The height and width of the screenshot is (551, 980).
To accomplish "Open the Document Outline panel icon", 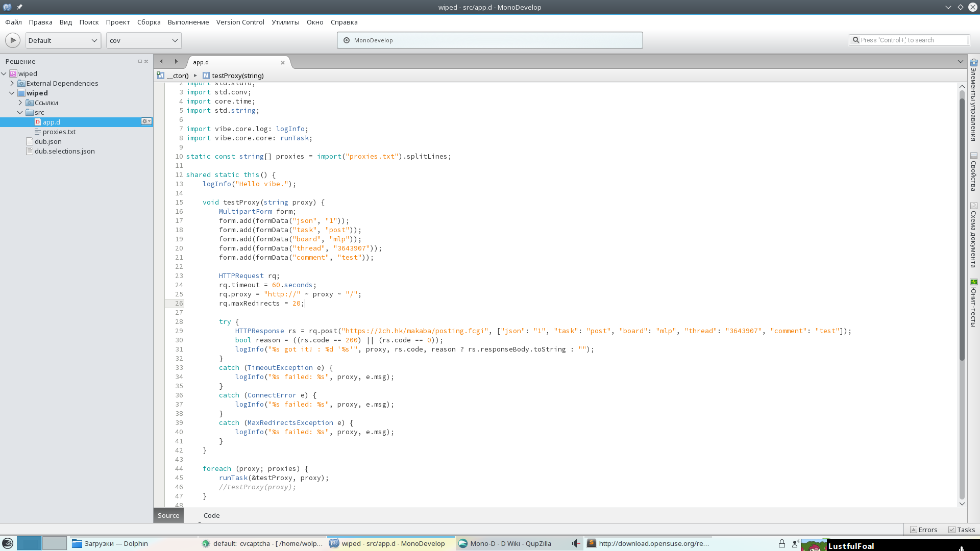I will point(974,206).
